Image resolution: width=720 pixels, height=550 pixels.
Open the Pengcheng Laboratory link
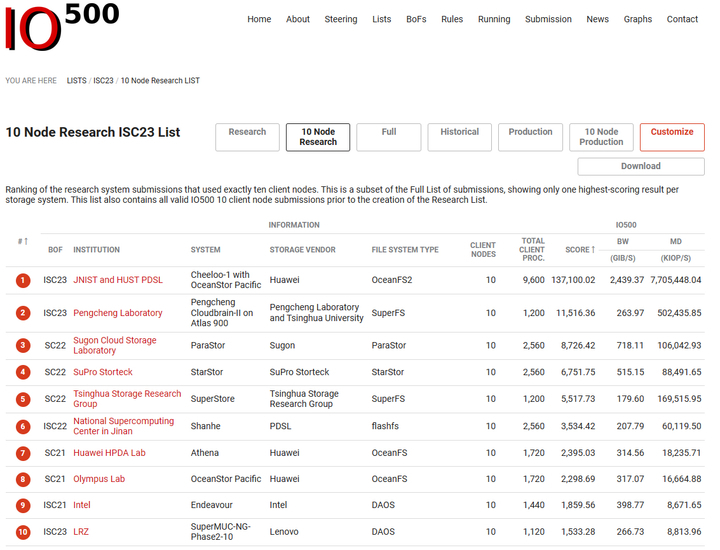117,313
